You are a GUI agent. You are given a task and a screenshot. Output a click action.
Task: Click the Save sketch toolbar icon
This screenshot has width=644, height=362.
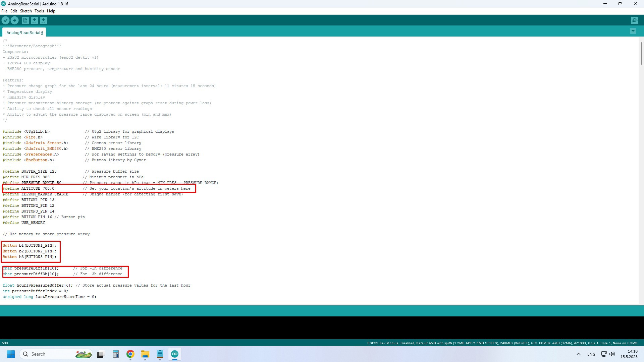(x=43, y=20)
